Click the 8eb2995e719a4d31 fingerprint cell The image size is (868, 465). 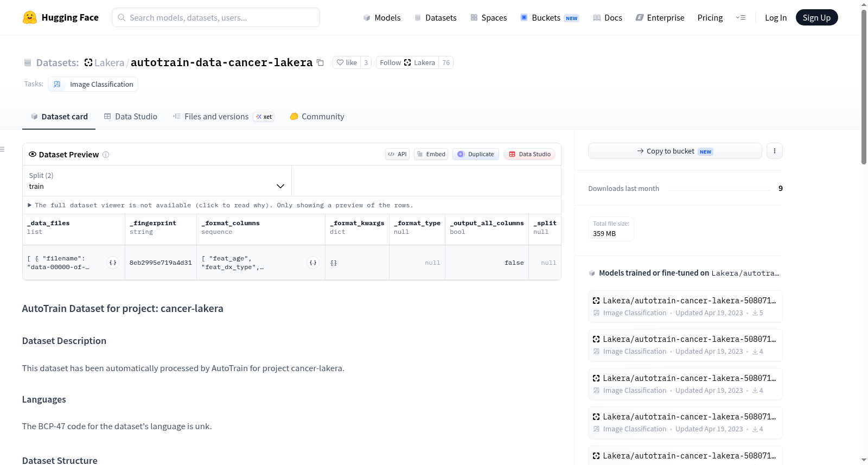tap(161, 263)
